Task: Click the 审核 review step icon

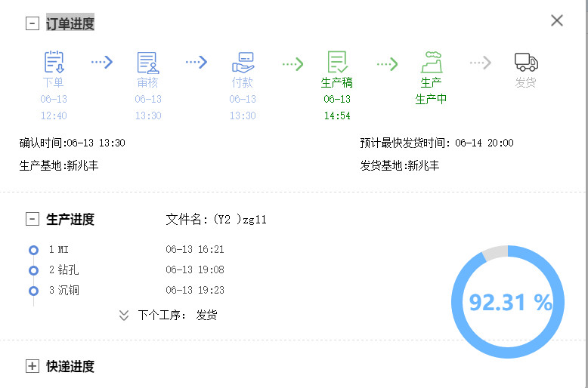Action: (148, 62)
